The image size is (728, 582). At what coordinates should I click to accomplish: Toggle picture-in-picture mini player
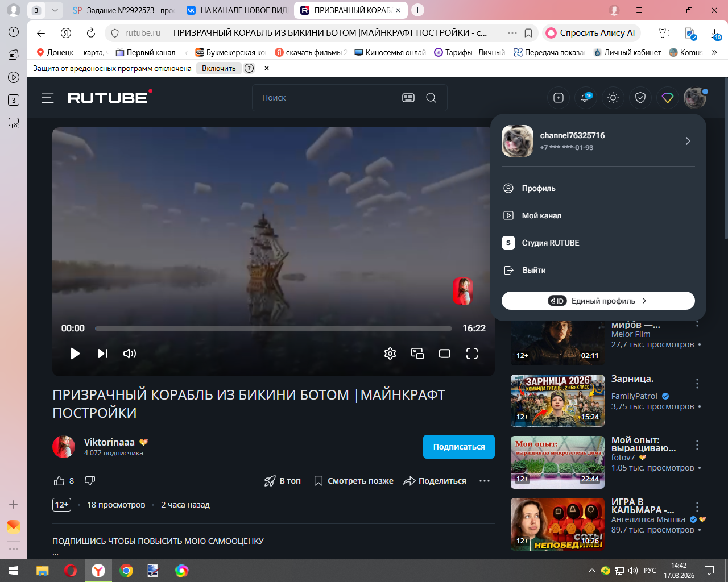417,354
